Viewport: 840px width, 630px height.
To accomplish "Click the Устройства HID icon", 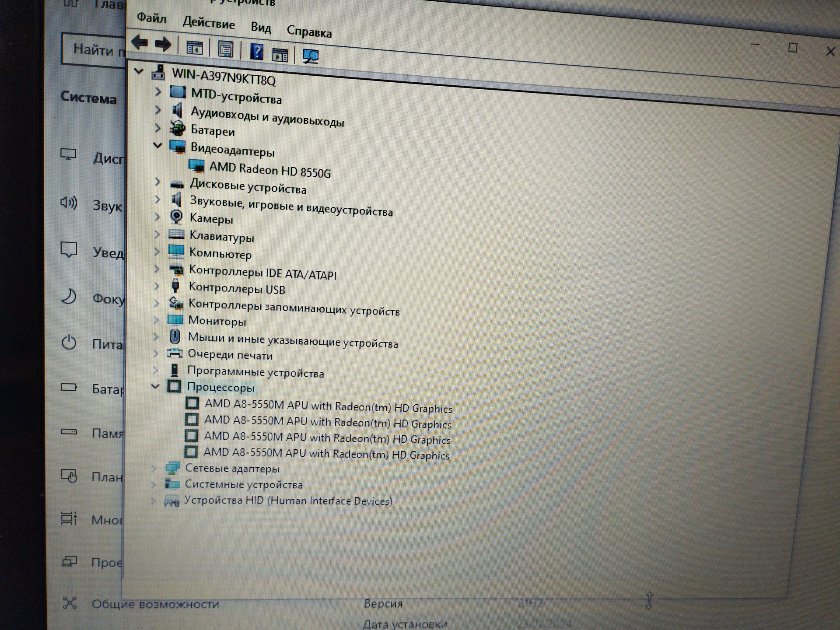I will pos(171,501).
